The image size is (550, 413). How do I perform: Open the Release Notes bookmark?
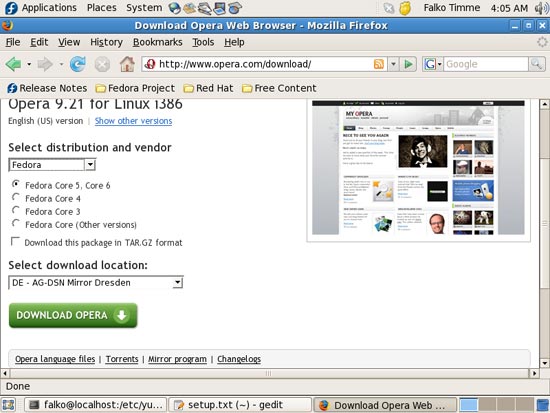47,88
